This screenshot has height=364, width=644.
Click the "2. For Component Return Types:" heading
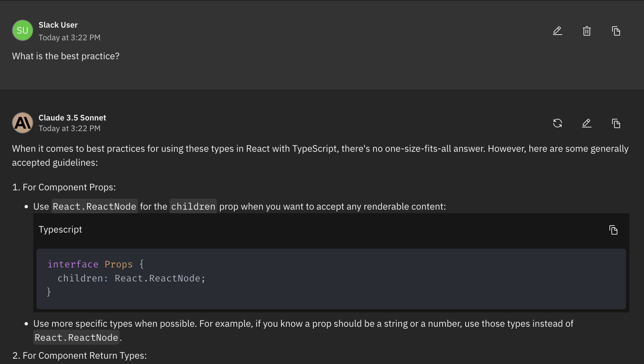click(x=79, y=356)
